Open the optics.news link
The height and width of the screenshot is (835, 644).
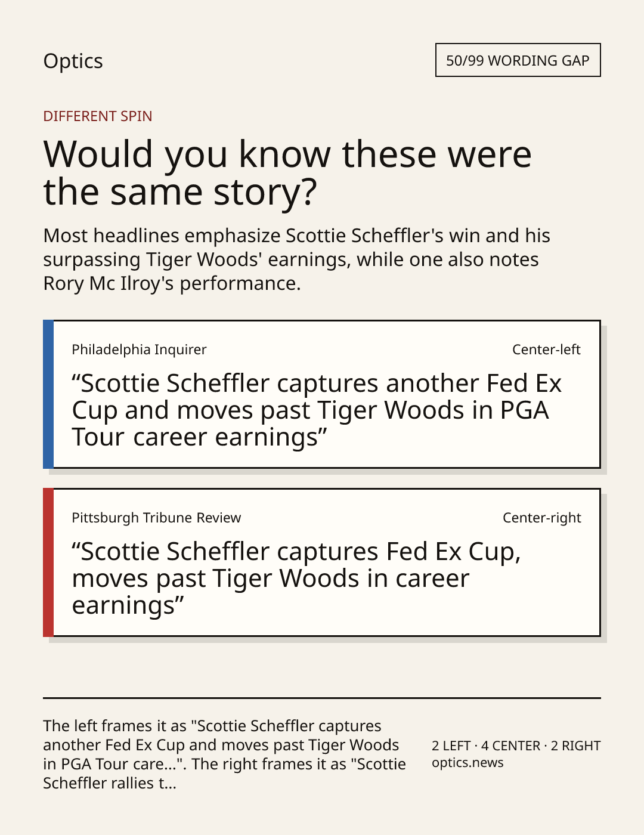tap(467, 763)
